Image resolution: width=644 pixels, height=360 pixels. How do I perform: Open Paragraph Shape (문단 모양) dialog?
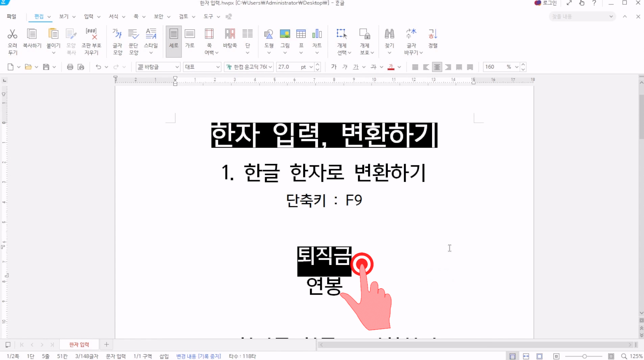[x=134, y=34]
